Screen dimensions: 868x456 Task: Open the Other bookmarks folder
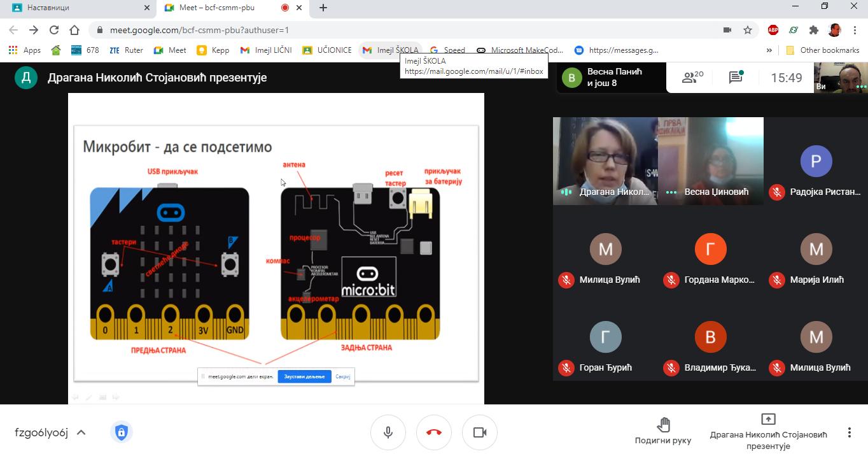823,50
